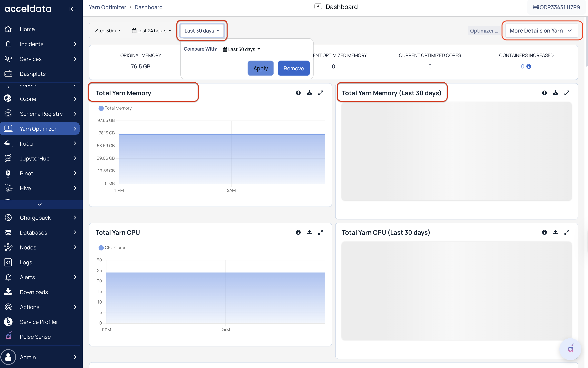
Task: Expand Total Yarn CPU (Last 30 days) chart
Action: pos(567,232)
